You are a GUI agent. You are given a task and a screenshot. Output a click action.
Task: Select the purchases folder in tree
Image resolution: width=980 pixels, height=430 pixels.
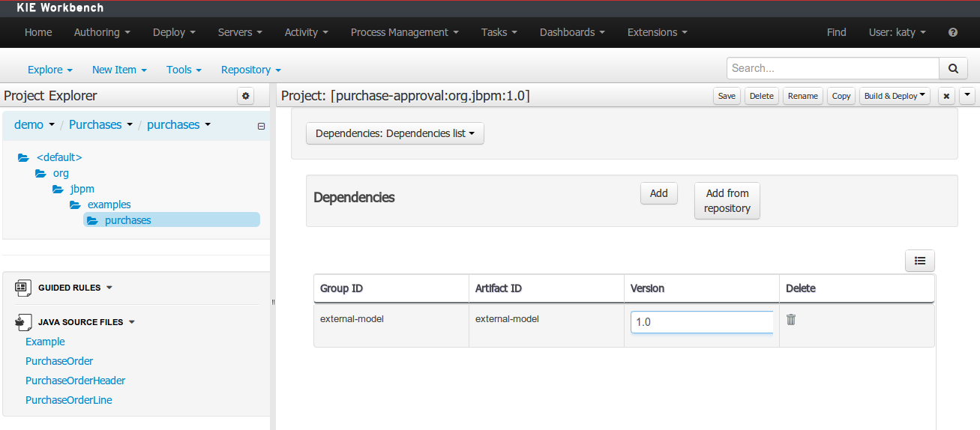[x=127, y=220]
